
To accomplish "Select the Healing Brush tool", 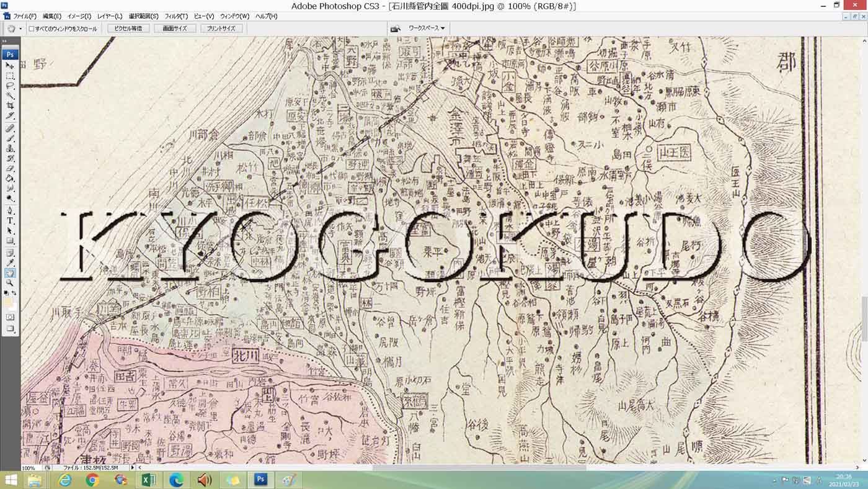I will click(10, 128).
